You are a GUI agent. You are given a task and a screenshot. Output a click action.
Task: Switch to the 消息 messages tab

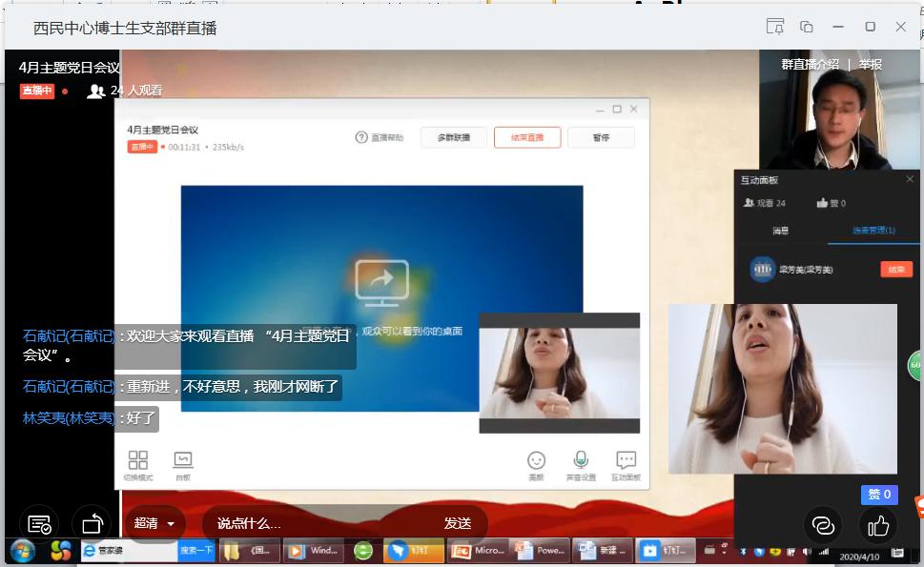(x=781, y=231)
